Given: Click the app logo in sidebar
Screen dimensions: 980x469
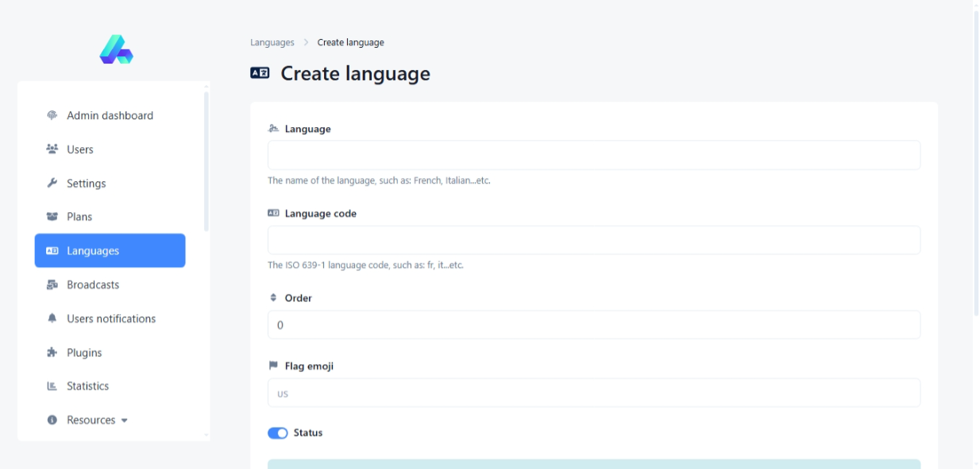Looking at the screenshot, I should coord(116,49).
